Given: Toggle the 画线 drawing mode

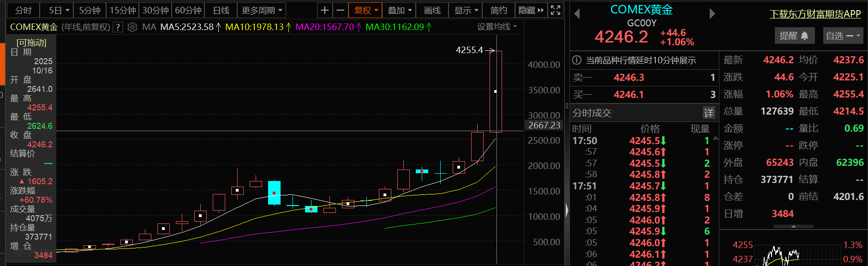Looking at the screenshot, I should [432, 10].
